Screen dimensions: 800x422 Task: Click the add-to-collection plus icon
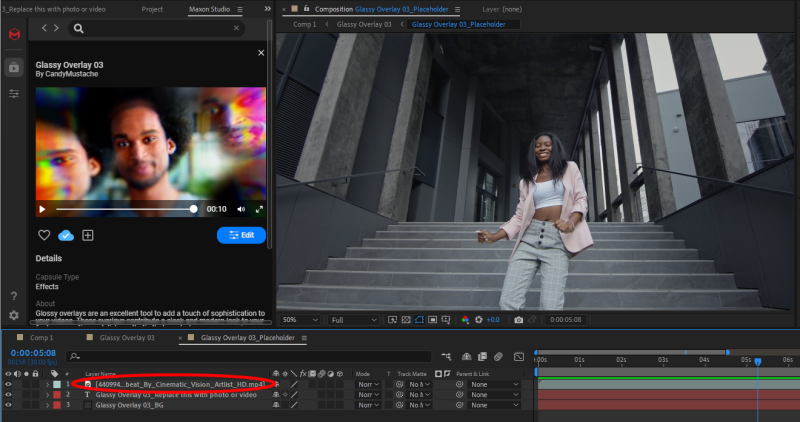(x=88, y=235)
